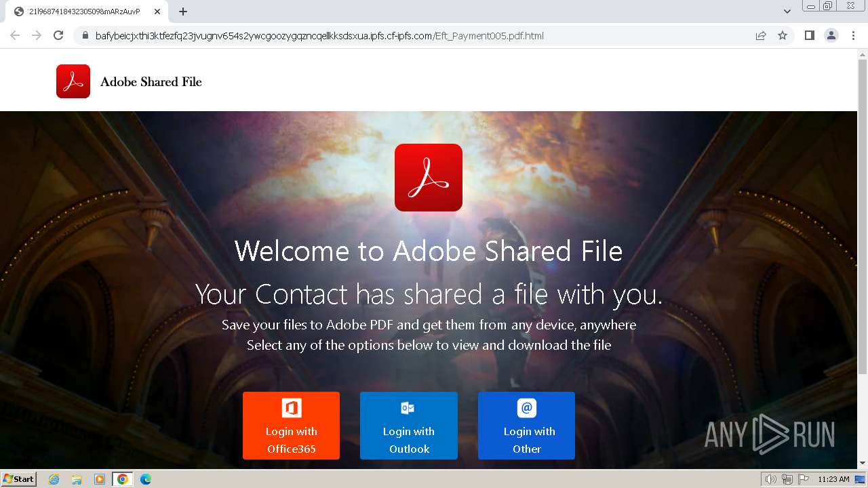Open Microsoft Edge from taskbar
The height and width of the screenshot is (488, 868).
(145, 479)
